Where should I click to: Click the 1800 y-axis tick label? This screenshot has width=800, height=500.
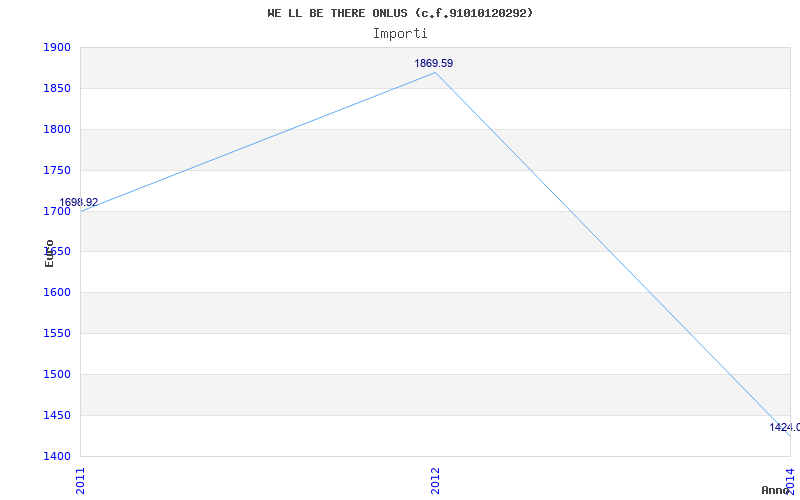[57, 129]
